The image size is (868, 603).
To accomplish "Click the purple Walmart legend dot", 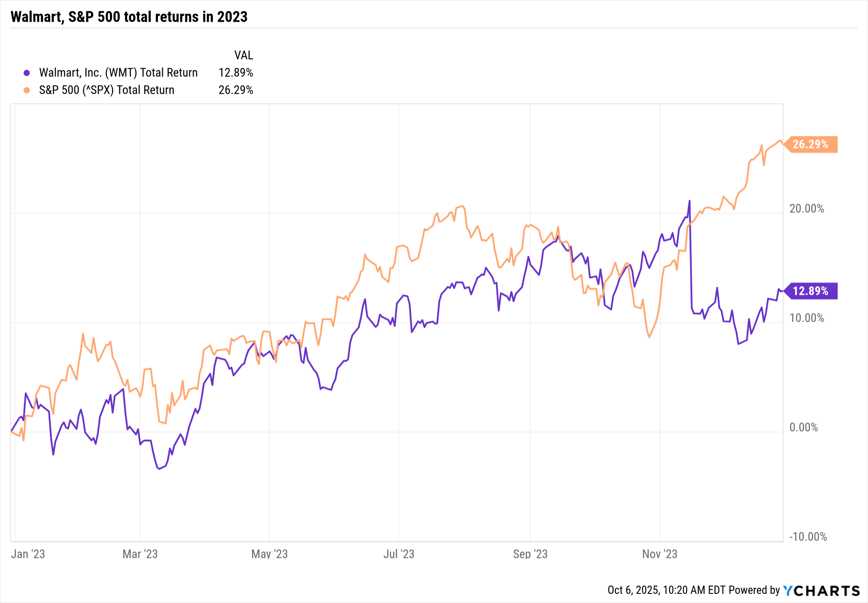I will tap(27, 73).
